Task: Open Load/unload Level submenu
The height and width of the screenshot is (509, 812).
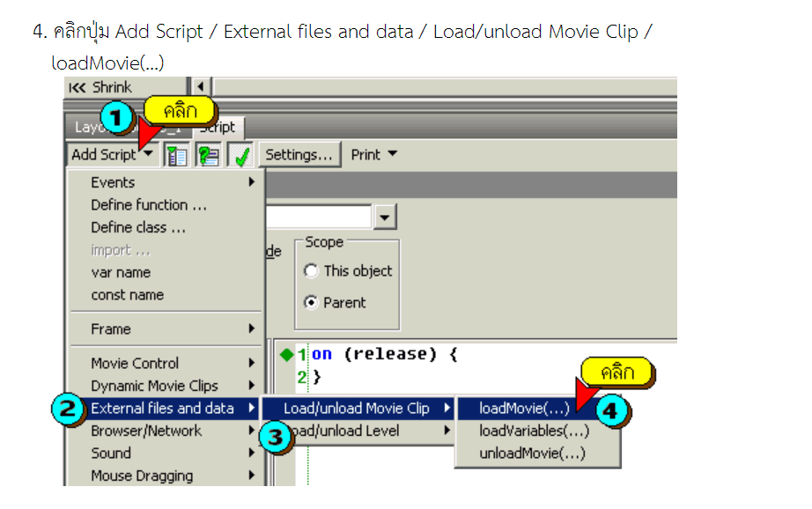Action: click(x=358, y=431)
